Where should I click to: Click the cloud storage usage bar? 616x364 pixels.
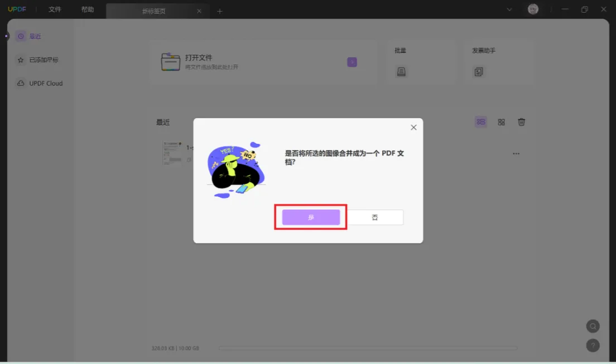pyautogui.click(x=368, y=348)
